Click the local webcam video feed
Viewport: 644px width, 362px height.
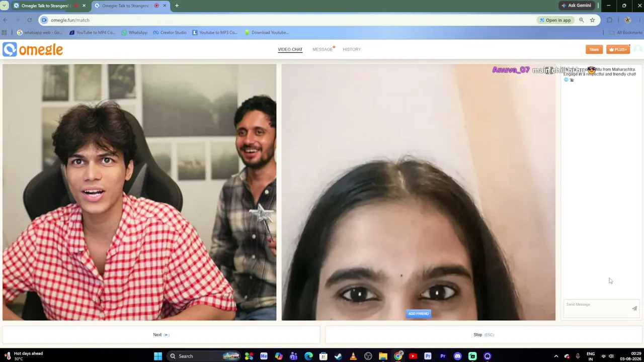pyautogui.click(x=139, y=192)
